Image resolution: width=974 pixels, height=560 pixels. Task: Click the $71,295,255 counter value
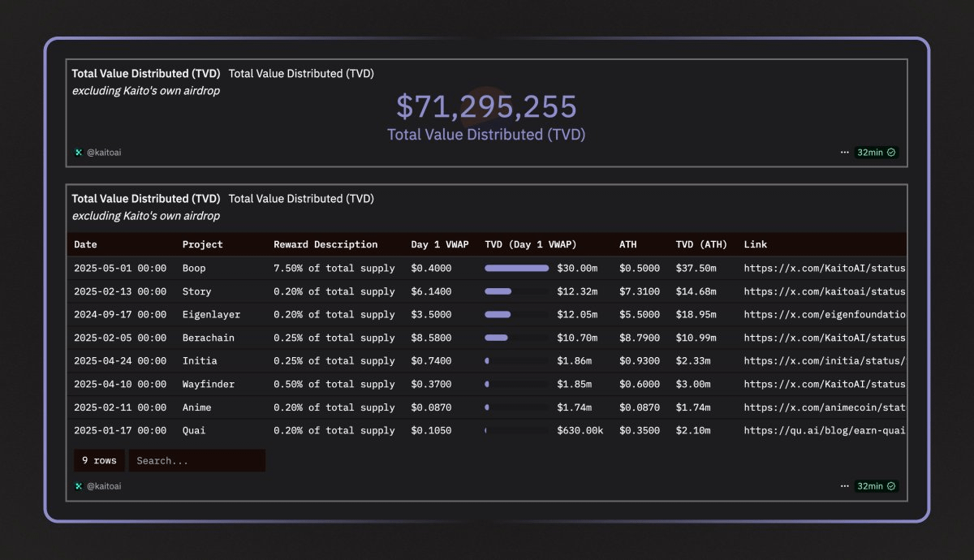(486, 107)
